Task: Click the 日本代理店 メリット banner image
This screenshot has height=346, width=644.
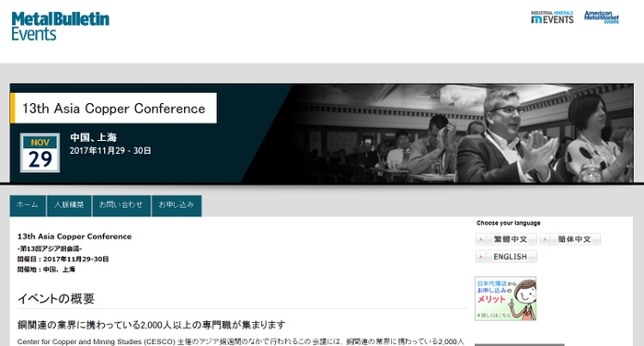Action: click(506, 299)
